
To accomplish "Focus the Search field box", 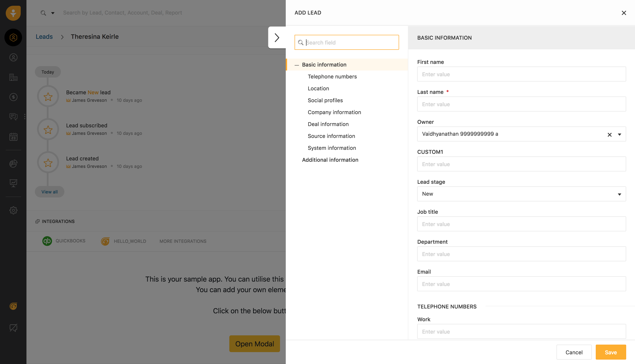I will click(x=347, y=42).
